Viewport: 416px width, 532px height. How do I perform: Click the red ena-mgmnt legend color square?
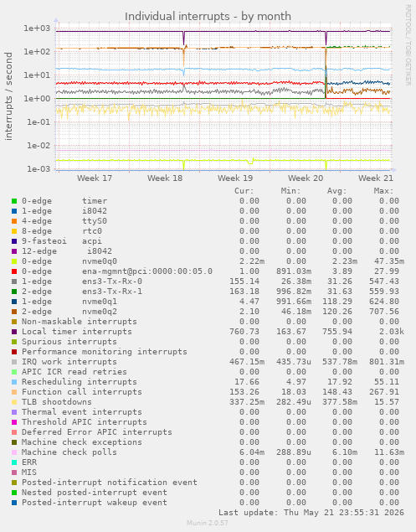pyautogui.click(x=14, y=271)
